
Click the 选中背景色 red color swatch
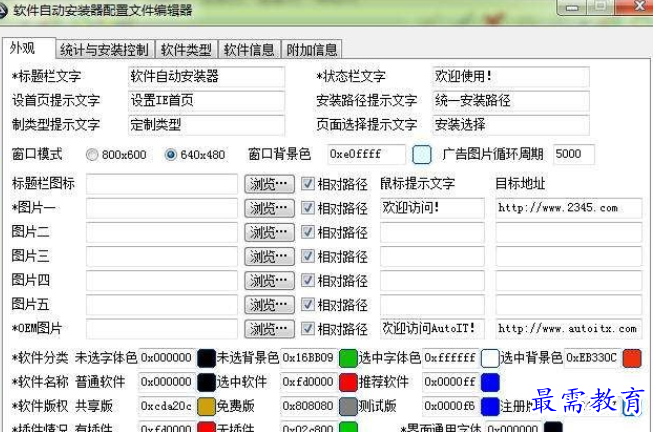click(x=631, y=357)
